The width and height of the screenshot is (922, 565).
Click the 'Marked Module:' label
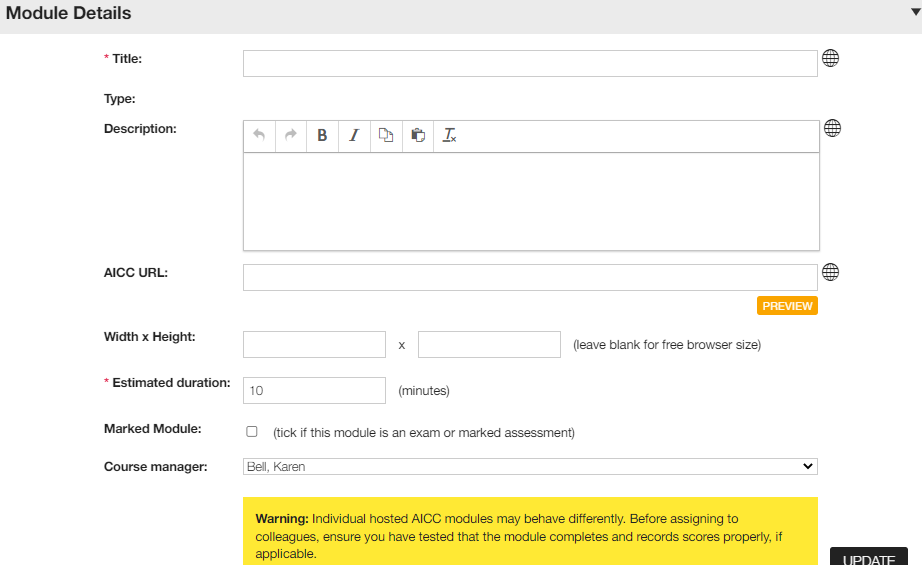click(152, 429)
